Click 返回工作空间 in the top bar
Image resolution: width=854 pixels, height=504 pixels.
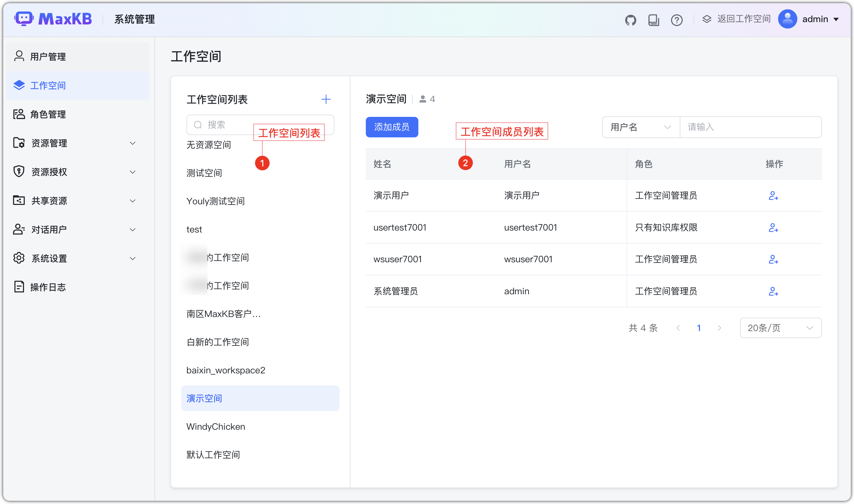743,19
